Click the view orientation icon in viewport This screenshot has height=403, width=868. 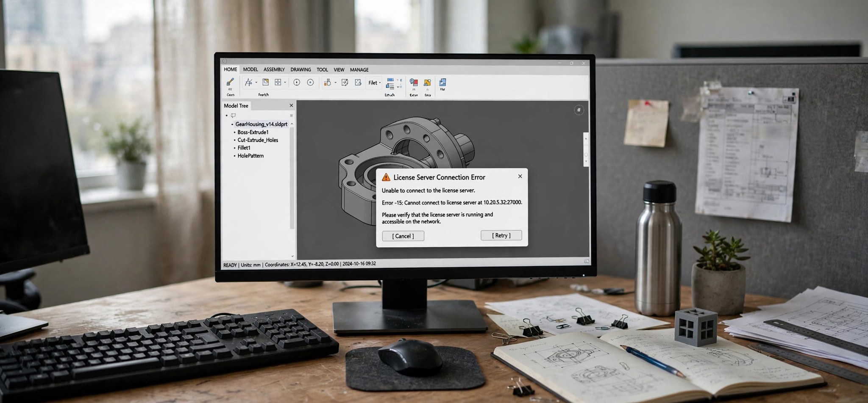click(579, 110)
